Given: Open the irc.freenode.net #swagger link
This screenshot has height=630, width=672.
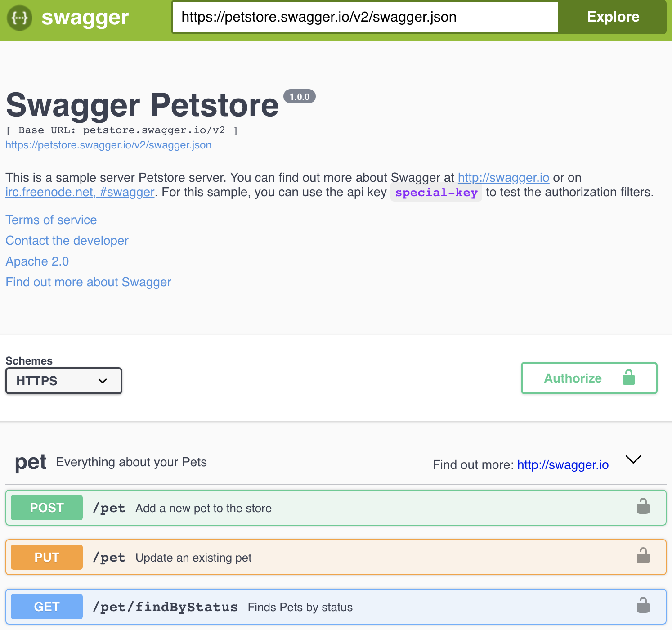Looking at the screenshot, I should [x=80, y=192].
